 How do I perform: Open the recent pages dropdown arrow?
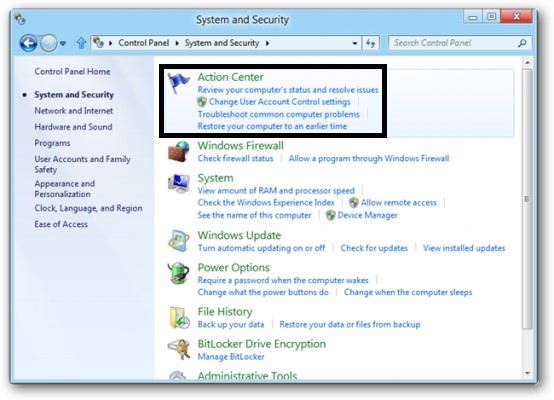pyautogui.click(x=63, y=43)
